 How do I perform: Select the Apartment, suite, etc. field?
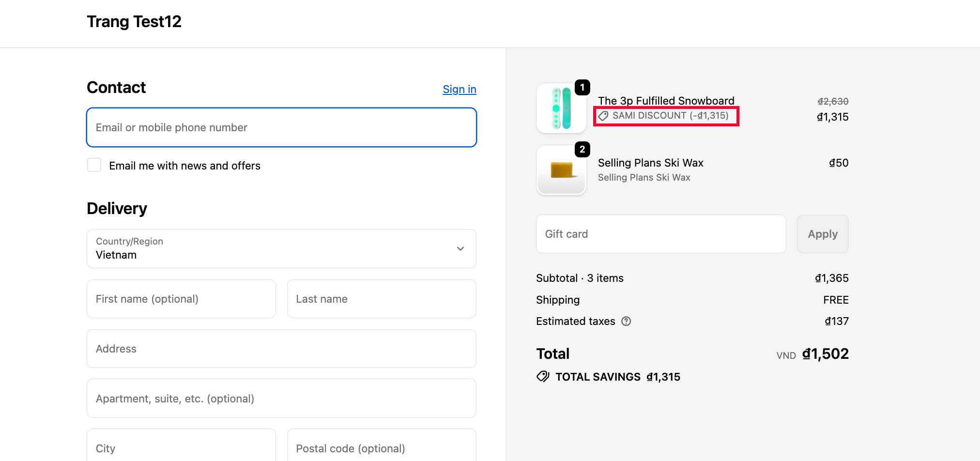[x=281, y=399]
